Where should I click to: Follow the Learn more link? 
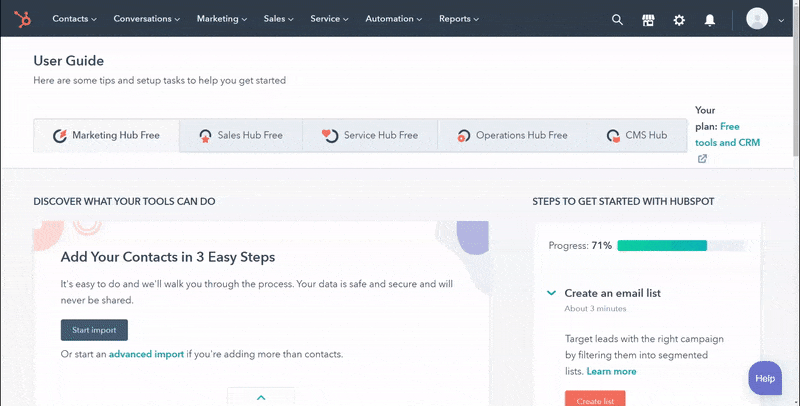pyautogui.click(x=611, y=371)
